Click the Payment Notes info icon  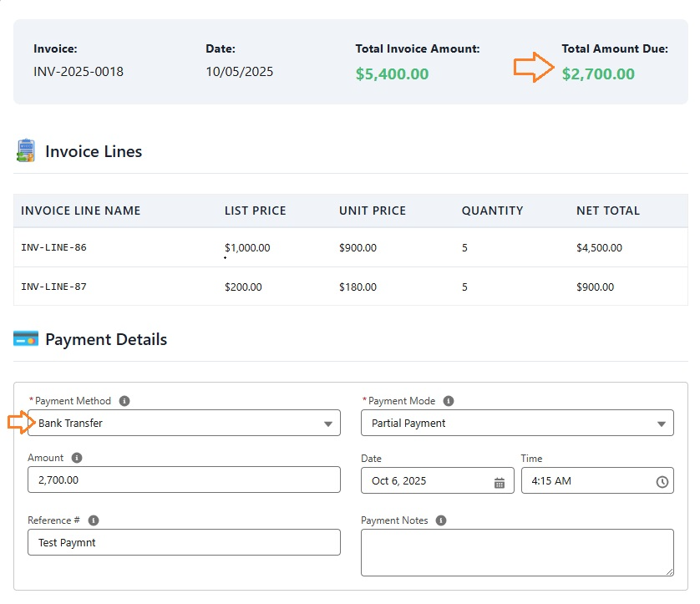click(441, 520)
